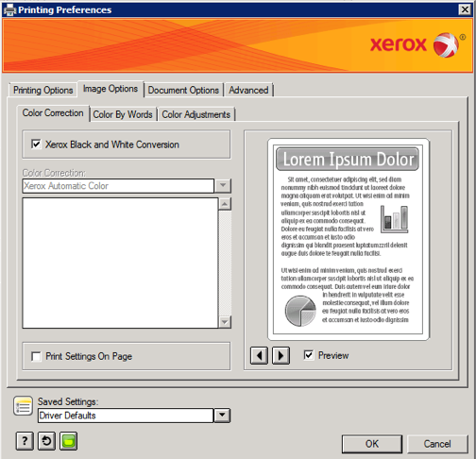Screen dimensions: 476x459
Task: Click the reset to defaults arrow icon
Action: click(x=46, y=441)
